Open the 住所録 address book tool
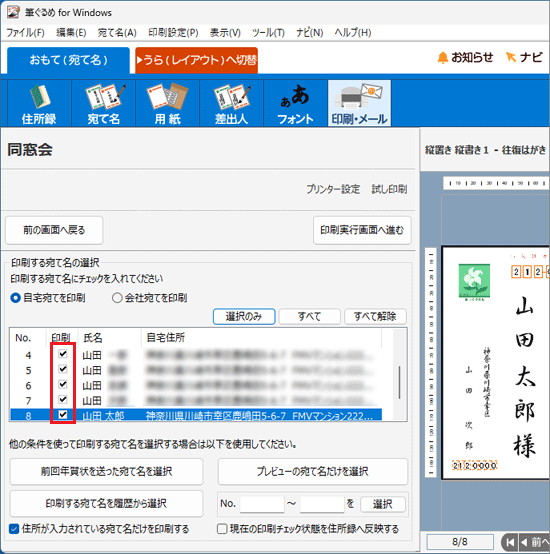Viewport: 550px width, 554px height. [39, 103]
